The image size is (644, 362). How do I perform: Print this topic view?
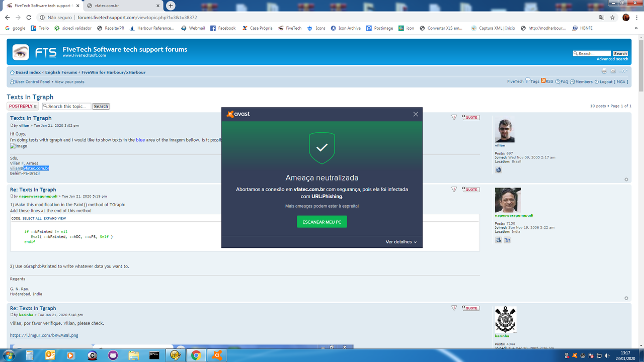604,71
